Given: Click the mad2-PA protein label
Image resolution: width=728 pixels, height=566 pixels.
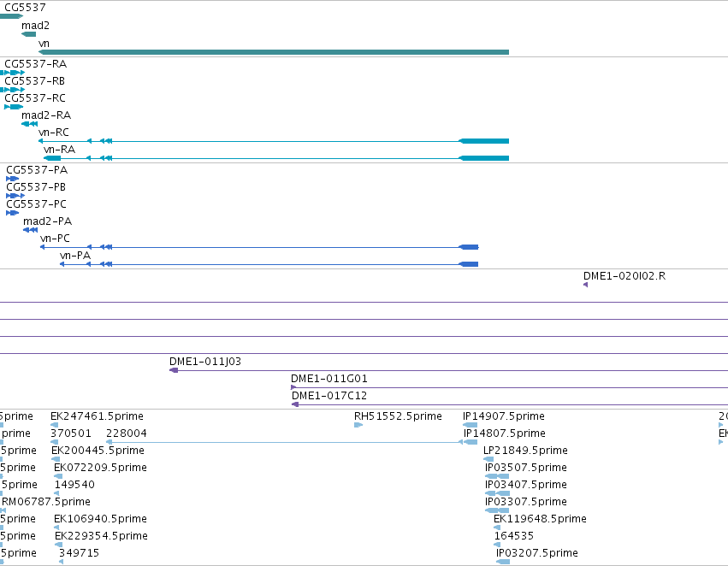Looking at the screenshot, I should click(47, 221).
